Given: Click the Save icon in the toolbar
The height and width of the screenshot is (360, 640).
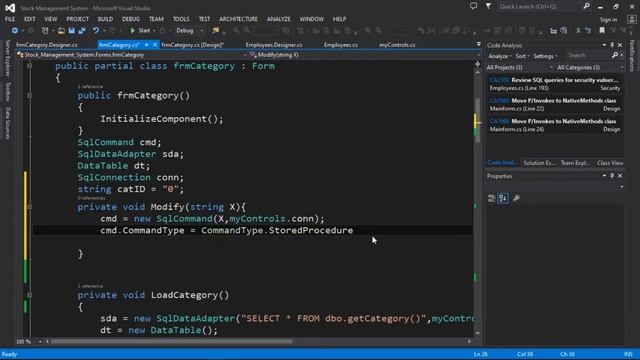Looking at the screenshot, I should point(71,31).
